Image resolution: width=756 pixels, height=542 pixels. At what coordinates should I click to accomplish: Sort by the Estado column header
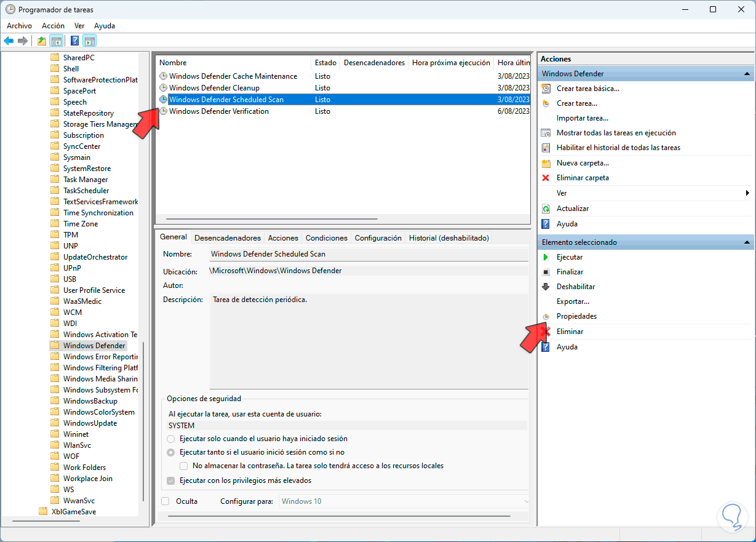(325, 63)
